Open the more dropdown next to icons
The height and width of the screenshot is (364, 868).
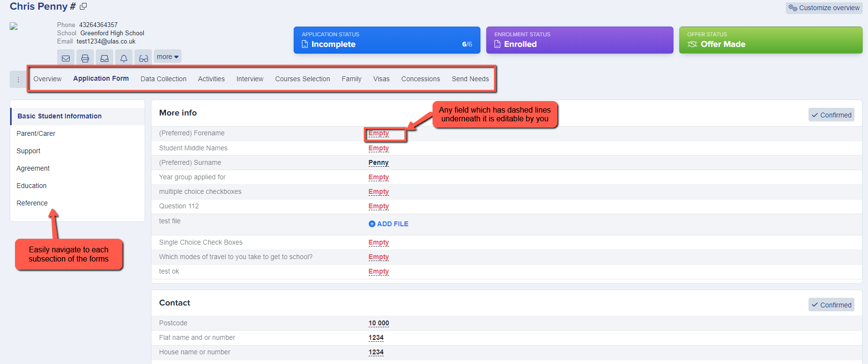tap(167, 57)
